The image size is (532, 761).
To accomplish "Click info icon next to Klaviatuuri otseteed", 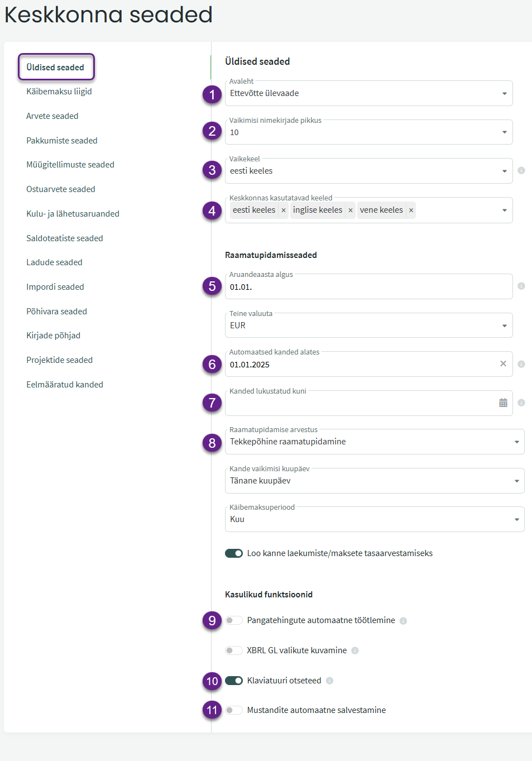I will pyautogui.click(x=330, y=681).
